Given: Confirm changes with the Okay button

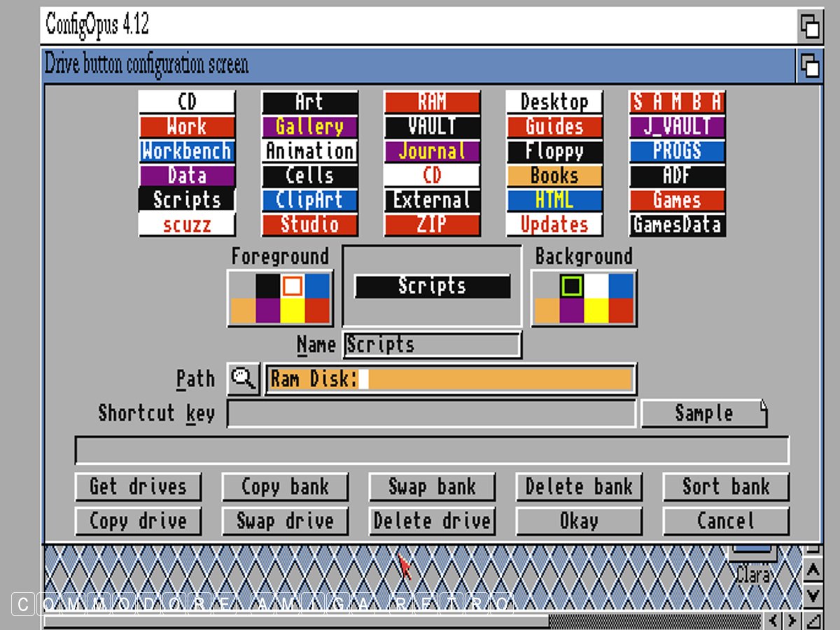Looking at the screenshot, I should 578,521.
